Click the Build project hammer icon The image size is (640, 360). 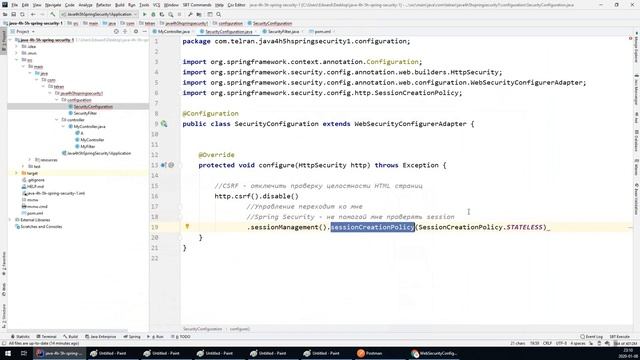[x=53, y=14]
